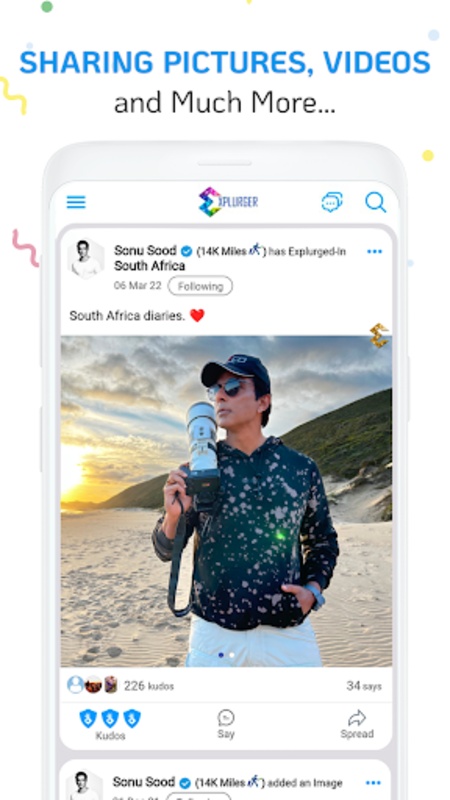450x800 pixels.
Task: Tap the Say comment bubble icon
Action: (x=226, y=717)
